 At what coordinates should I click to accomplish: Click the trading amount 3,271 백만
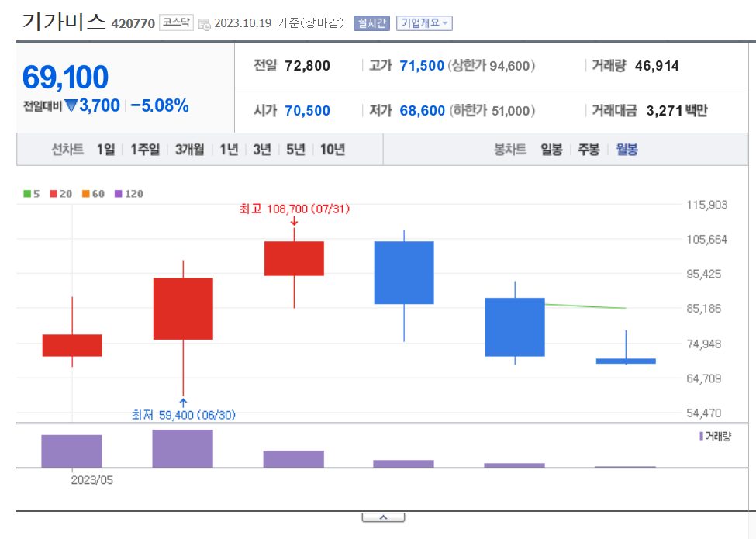tap(677, 110)
